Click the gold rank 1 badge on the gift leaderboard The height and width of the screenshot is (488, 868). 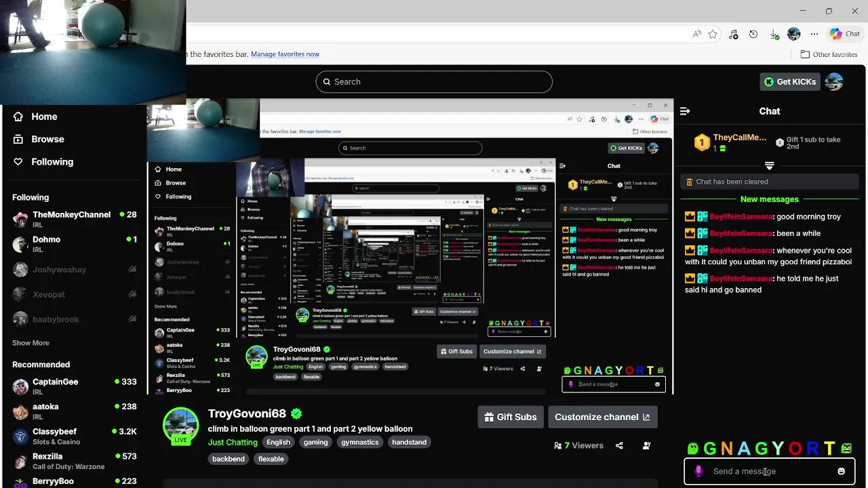(x=702, y=143)
